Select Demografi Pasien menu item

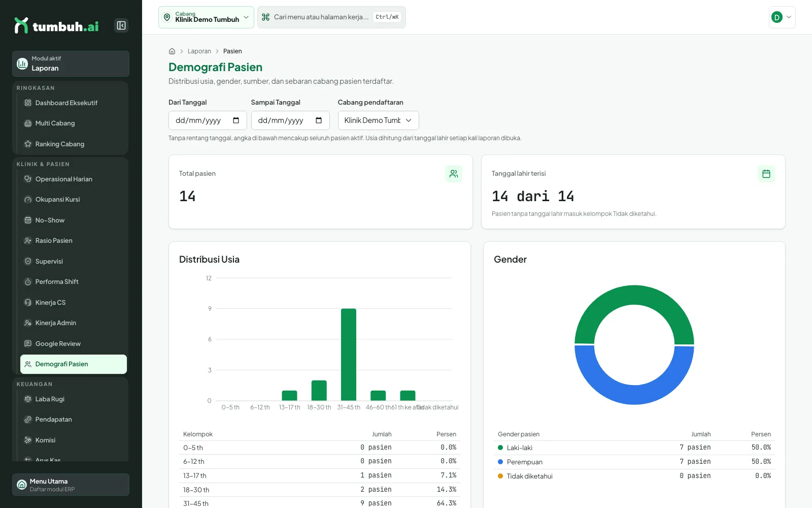point(74,364)
